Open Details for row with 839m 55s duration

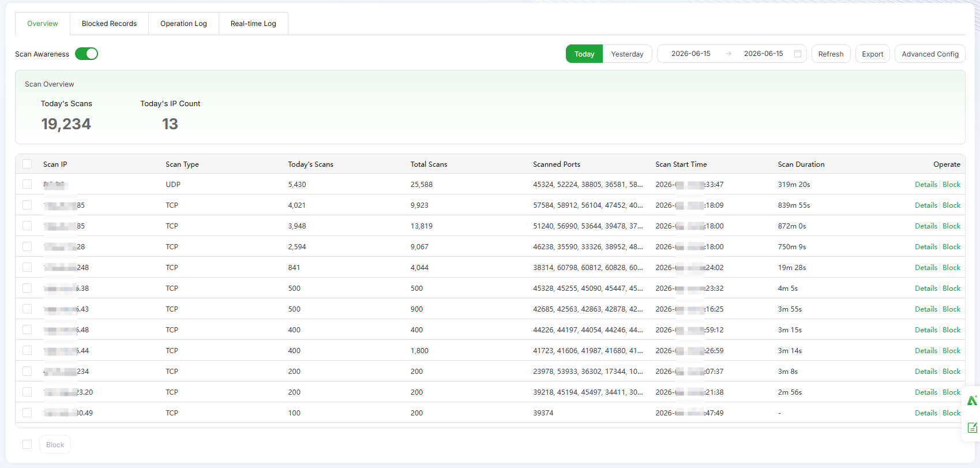tap(926, 205)
